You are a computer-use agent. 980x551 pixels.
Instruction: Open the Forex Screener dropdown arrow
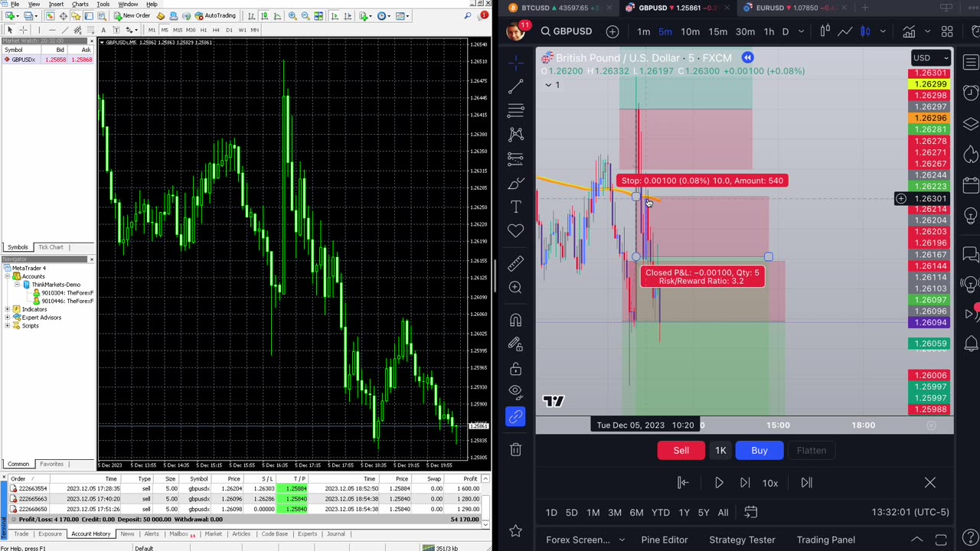[x=622, y=540]
